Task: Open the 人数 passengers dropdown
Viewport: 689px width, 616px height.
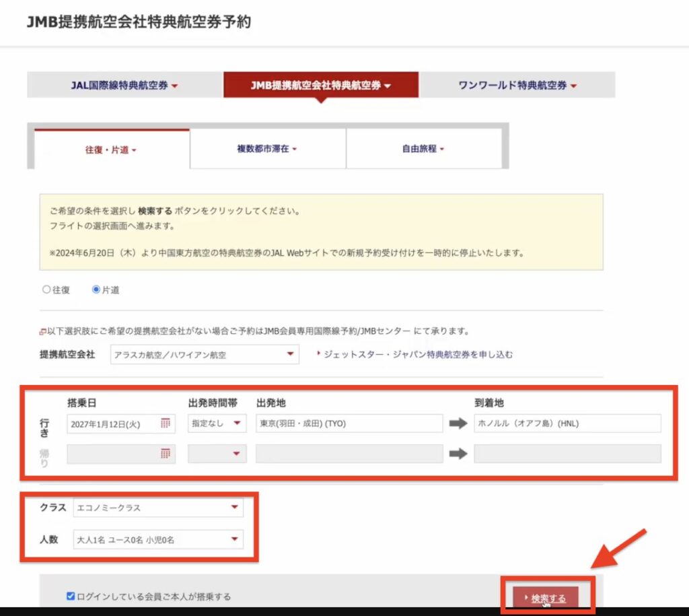Action: point(158,539)
